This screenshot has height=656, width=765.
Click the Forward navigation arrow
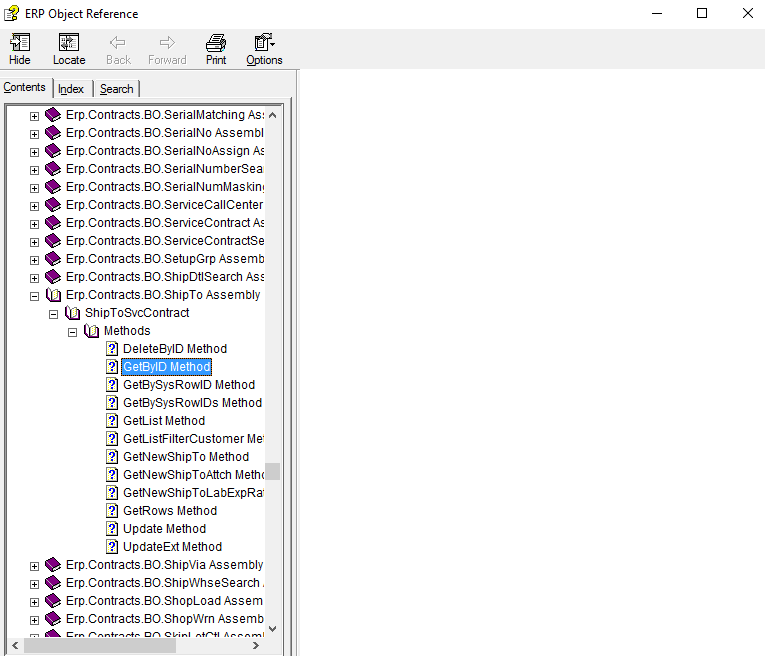(167, 49)
